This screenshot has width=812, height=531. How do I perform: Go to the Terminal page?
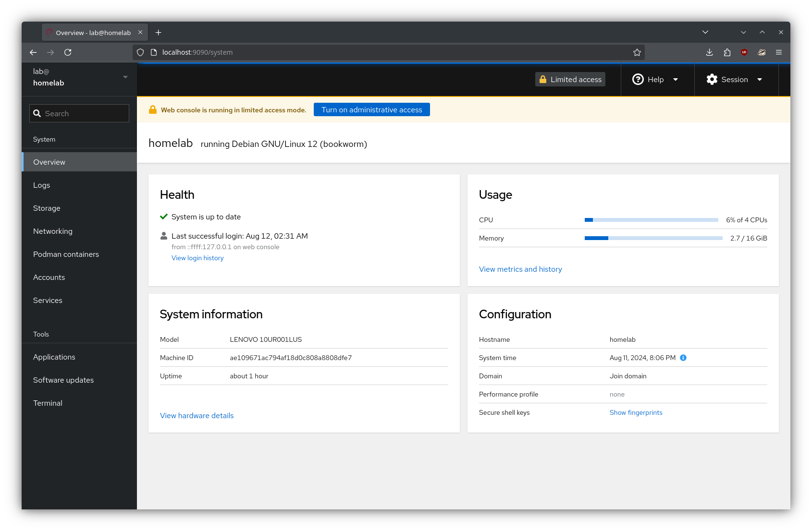point(48,403)
